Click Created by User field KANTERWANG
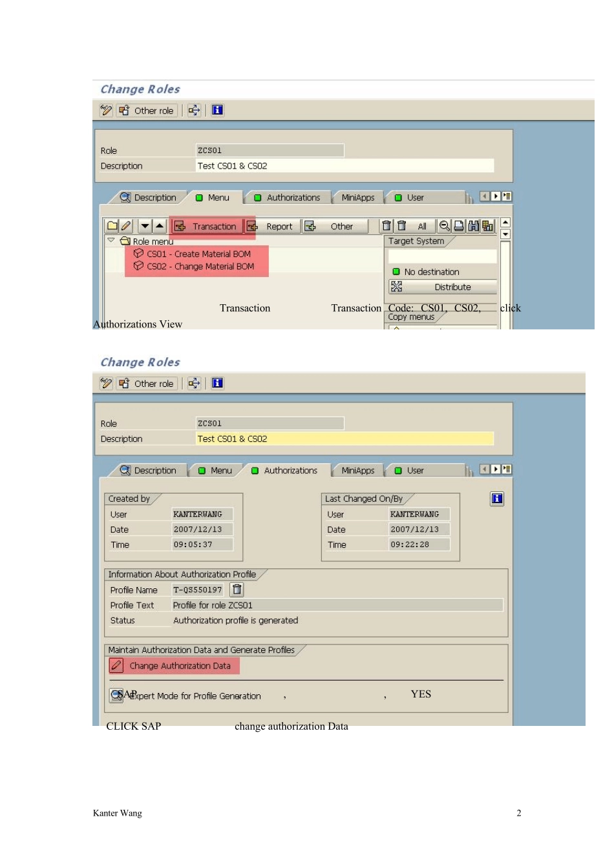The width and height of the screenshot is (614, 868). pyautogui.click(x=202, y=514)
